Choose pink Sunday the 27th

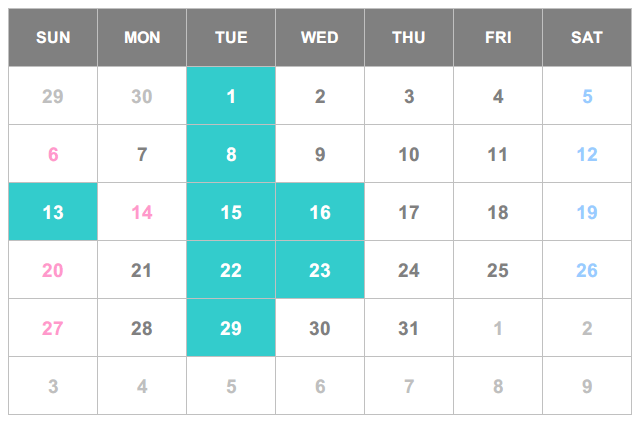53,327
